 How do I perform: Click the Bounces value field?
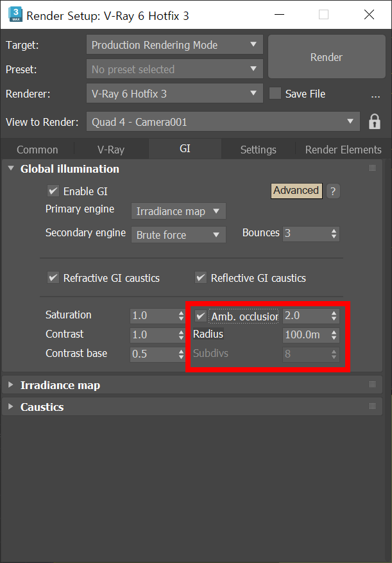coord(307,234)
